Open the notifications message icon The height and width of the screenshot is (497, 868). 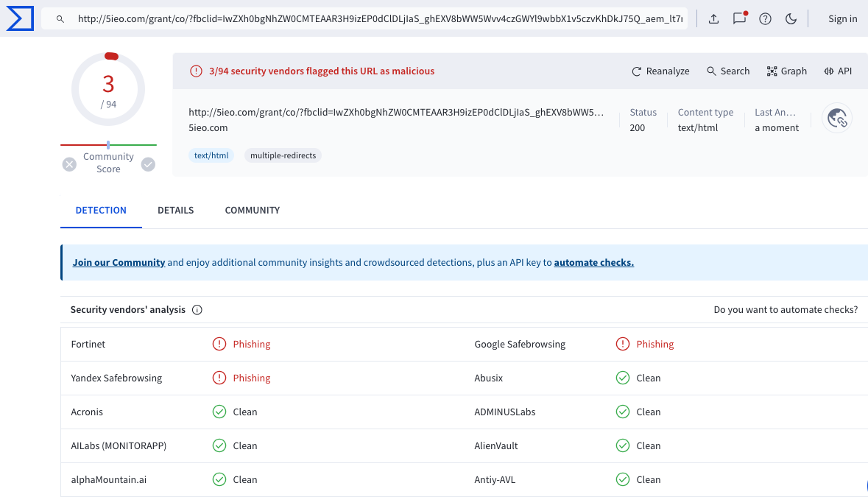(x=740, y=18)
